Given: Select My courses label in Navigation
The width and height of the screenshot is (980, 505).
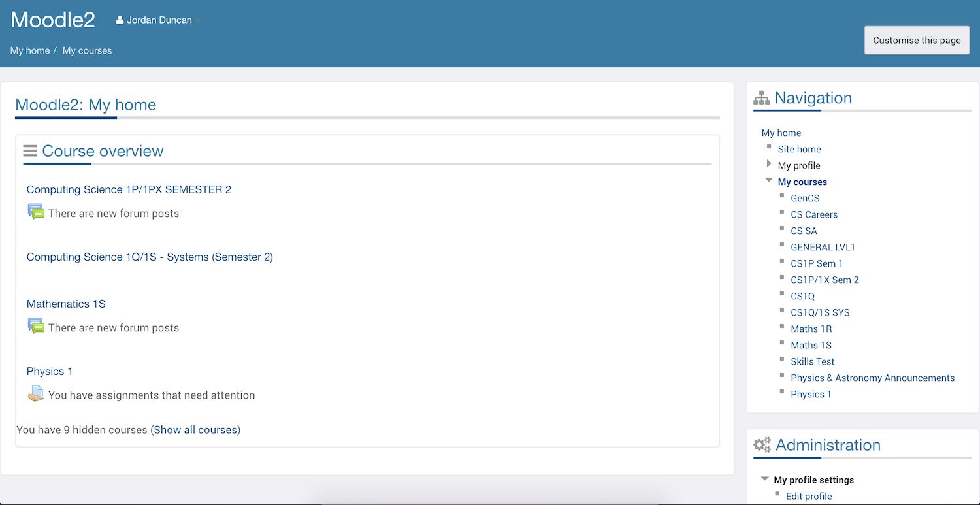Looking at the screenshot, I should point(802,182).
